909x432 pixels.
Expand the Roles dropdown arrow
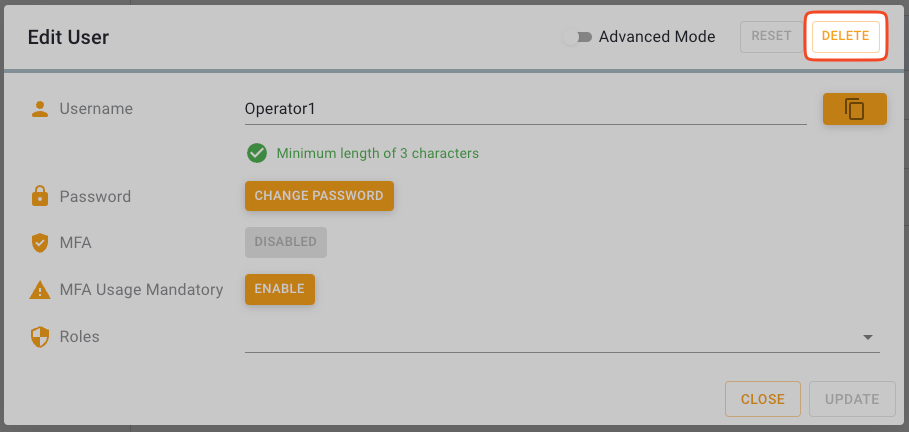[x=867, y=338]
